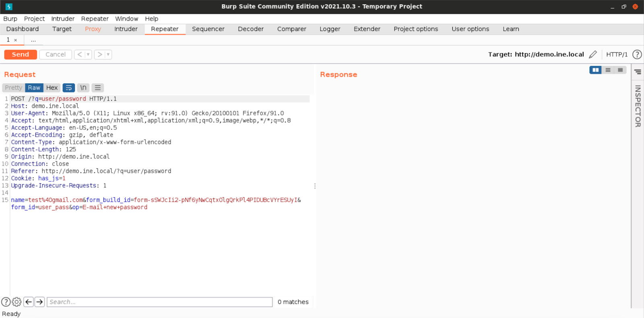Switch to Comparer tab
Viewport: 644px width, 318px height.
(292, 29)
